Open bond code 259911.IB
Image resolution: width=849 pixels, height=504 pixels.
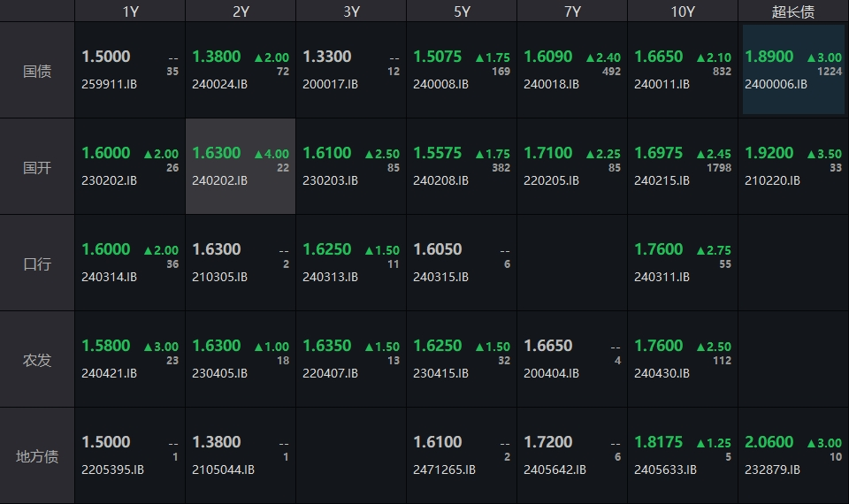coord(109,84)
